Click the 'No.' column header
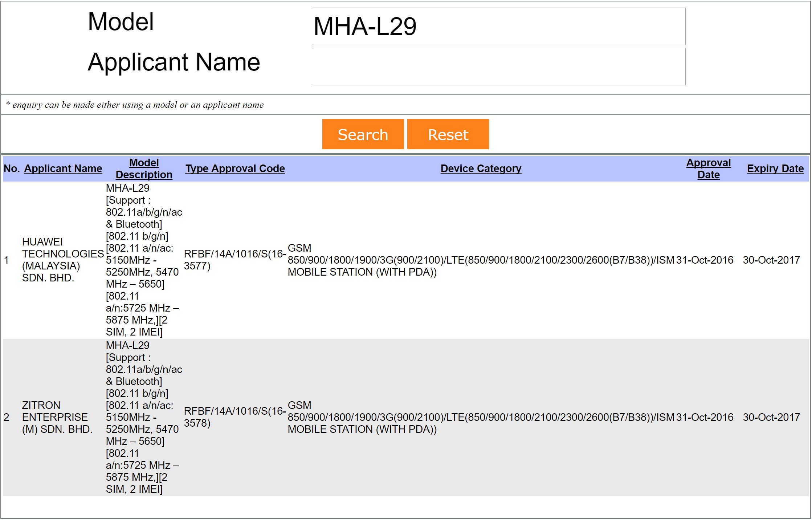The width and height of the screenshot is (812, 520). [12, 168]
